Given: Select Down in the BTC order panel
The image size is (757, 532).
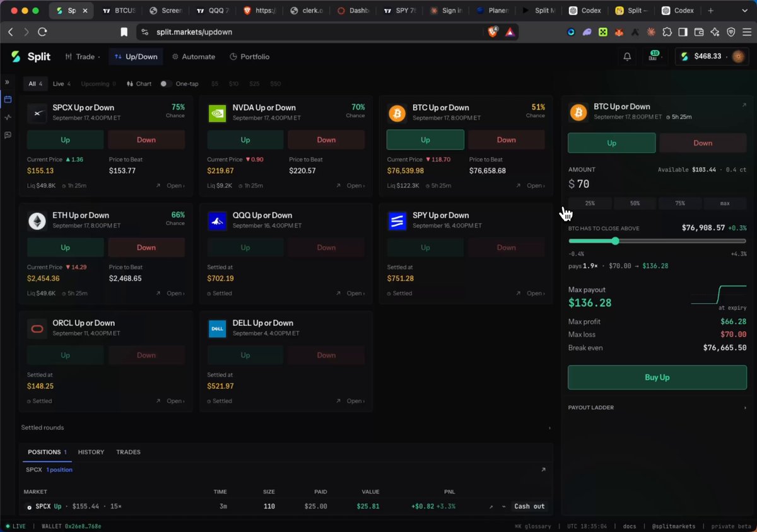Looking at the screenshot, I should pyautogui.click(x=703, y=143).
